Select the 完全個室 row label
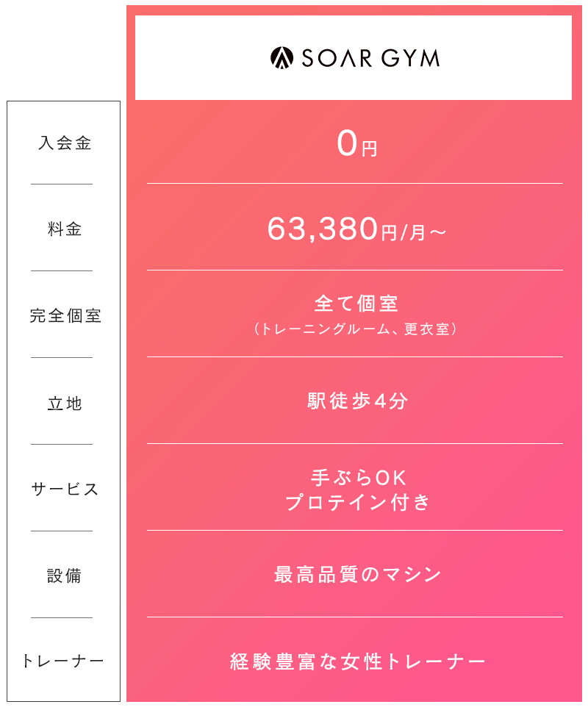Screen dimensions: 588x710 [x=65, y=315]
